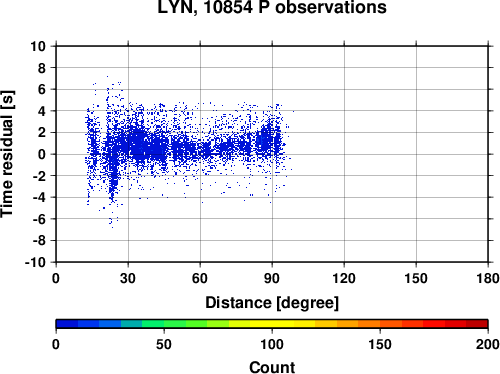Select the dark blue end of the colorbar

(x=67, y=324)
